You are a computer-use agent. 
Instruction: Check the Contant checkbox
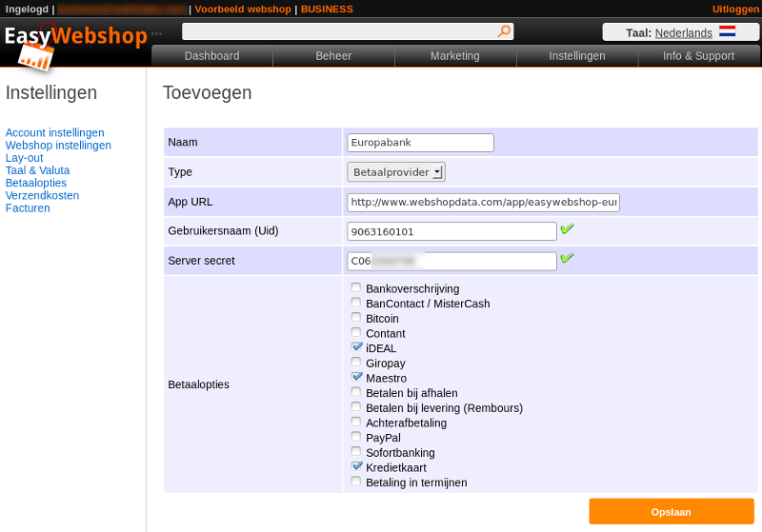[356, 332]
